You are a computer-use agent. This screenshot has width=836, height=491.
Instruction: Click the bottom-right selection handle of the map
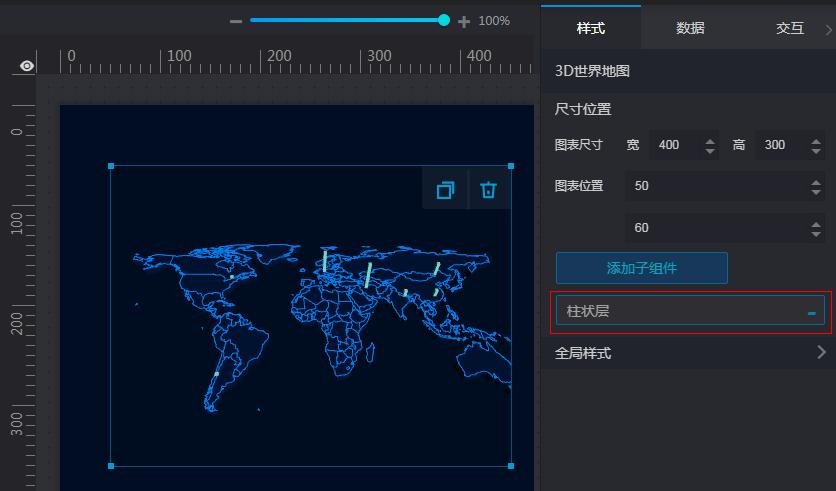(511, 466)
